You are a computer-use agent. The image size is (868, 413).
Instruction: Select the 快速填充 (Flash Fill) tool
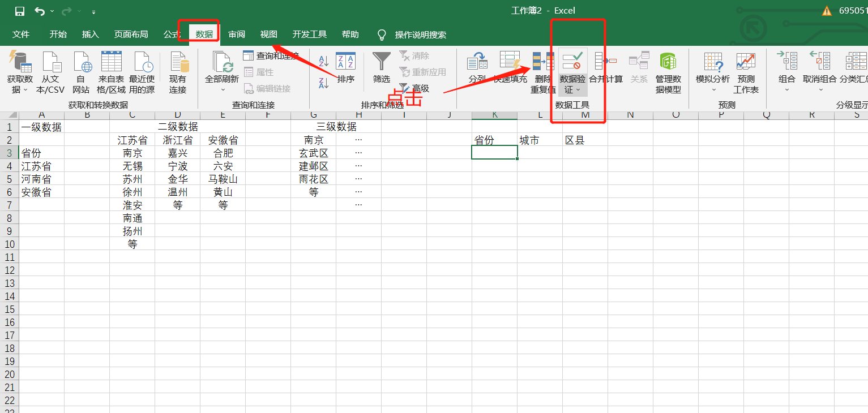(x=509, y=67)
